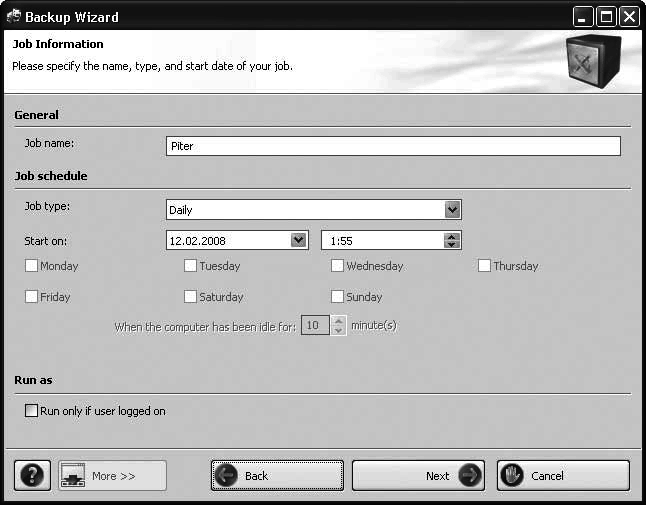This screenshot has width=646, height=505.
Task: Click the help question mark icon
Action: 32,475
